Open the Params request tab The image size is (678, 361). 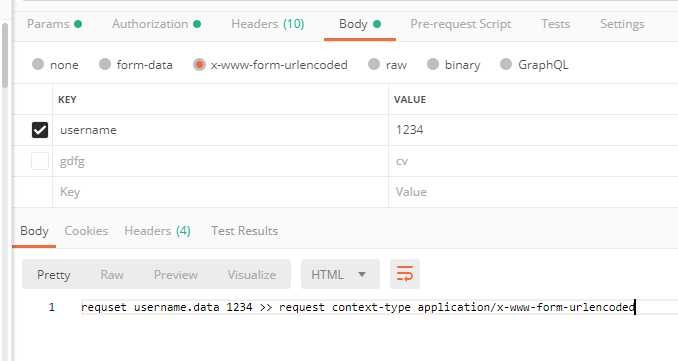click(x=54, y=24)
